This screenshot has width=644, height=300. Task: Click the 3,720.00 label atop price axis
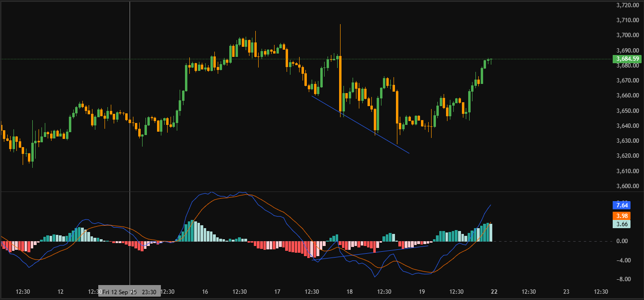click(x=628, y=5)
